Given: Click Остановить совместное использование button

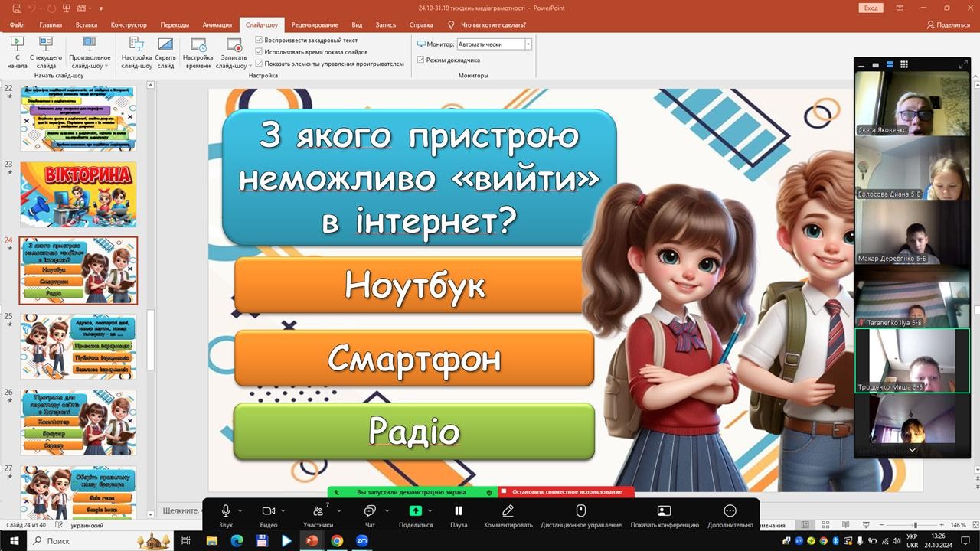Looking at the screenshot, I should (x=567, y=492).
